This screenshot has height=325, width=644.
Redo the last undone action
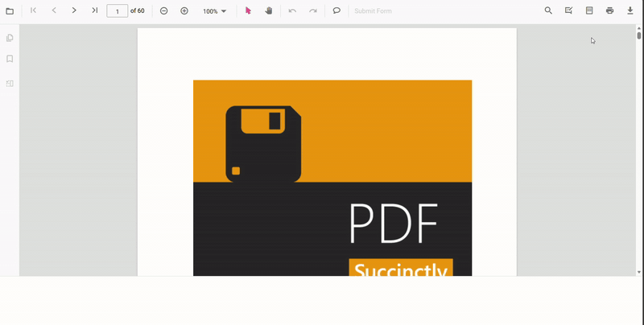pos(313,11)
